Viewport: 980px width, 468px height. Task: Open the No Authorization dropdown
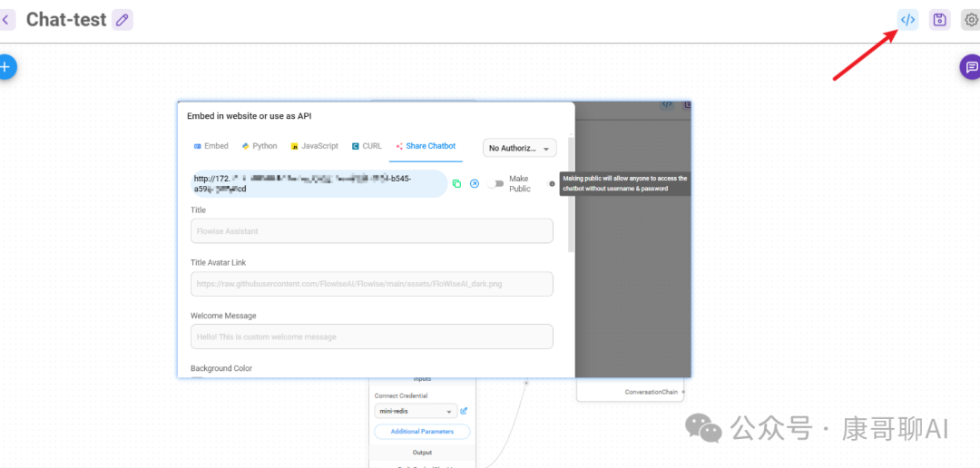click(x=519, y=148)
